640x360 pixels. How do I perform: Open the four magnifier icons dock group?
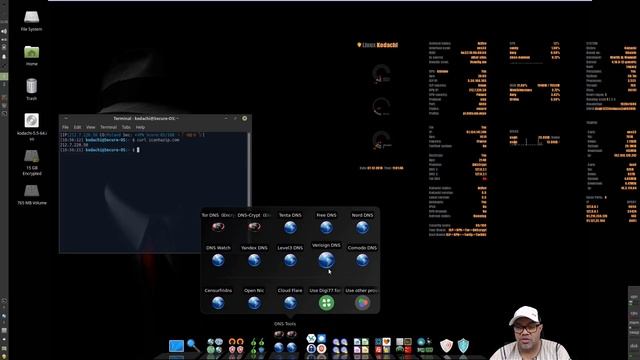tap(340, 346)
